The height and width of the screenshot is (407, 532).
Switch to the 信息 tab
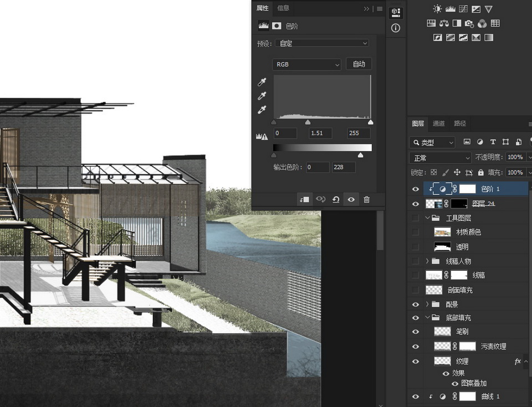click(x=283, y=8)
